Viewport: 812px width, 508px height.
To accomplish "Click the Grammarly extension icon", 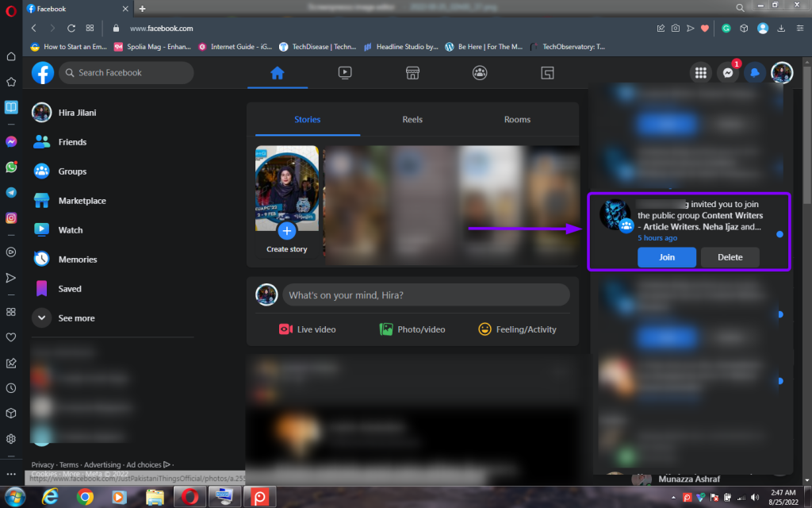I will (x=726, y=28).
